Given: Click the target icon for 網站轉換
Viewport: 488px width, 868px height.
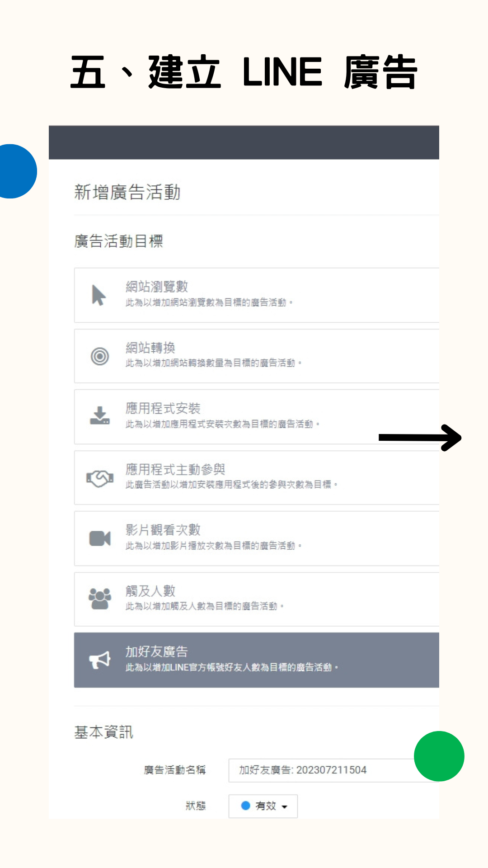Looking at the screenshot, I should (x=100, y=356).
